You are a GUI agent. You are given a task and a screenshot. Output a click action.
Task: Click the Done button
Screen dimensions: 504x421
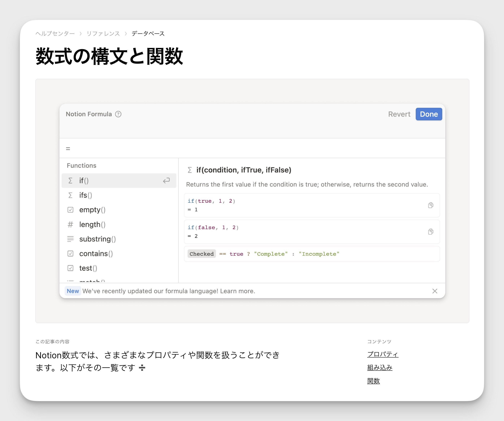(x=429, y=114)
